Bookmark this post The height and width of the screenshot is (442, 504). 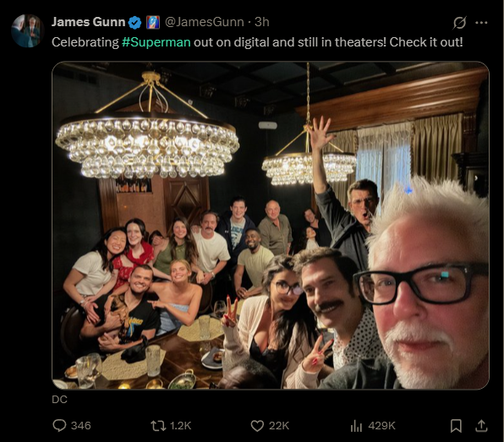[x=456, y=426]
